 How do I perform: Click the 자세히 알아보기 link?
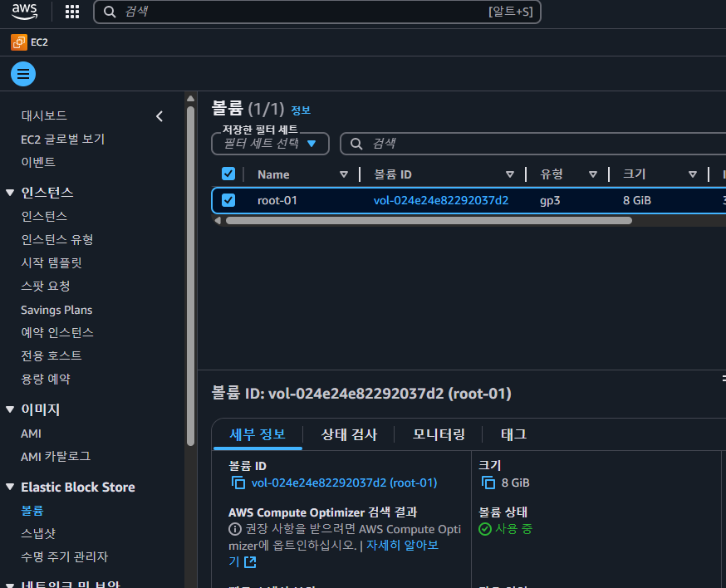402,546
